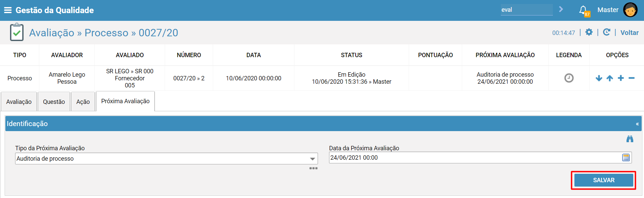The height and width of the screenshot is (198, 644).
Task: Click the up arrow option icon
Action: pyautogui.click(x=610, y=78)
